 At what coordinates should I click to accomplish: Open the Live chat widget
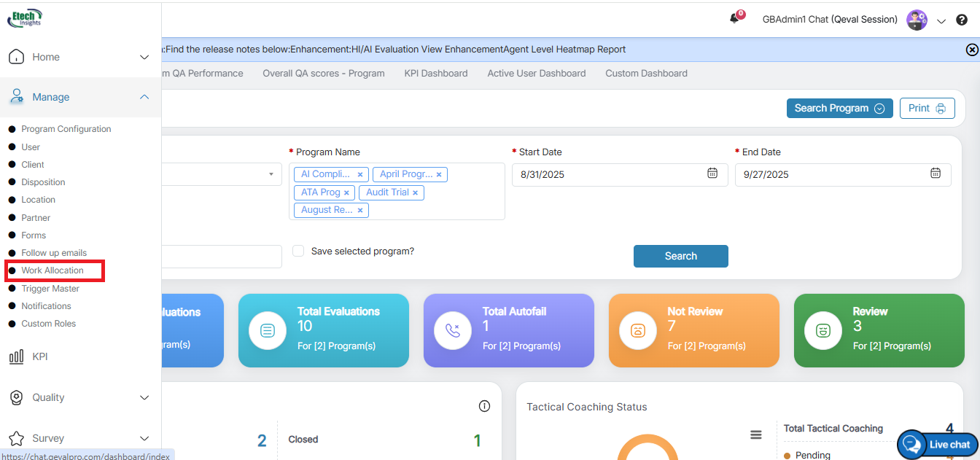click(x=938, y=444)
